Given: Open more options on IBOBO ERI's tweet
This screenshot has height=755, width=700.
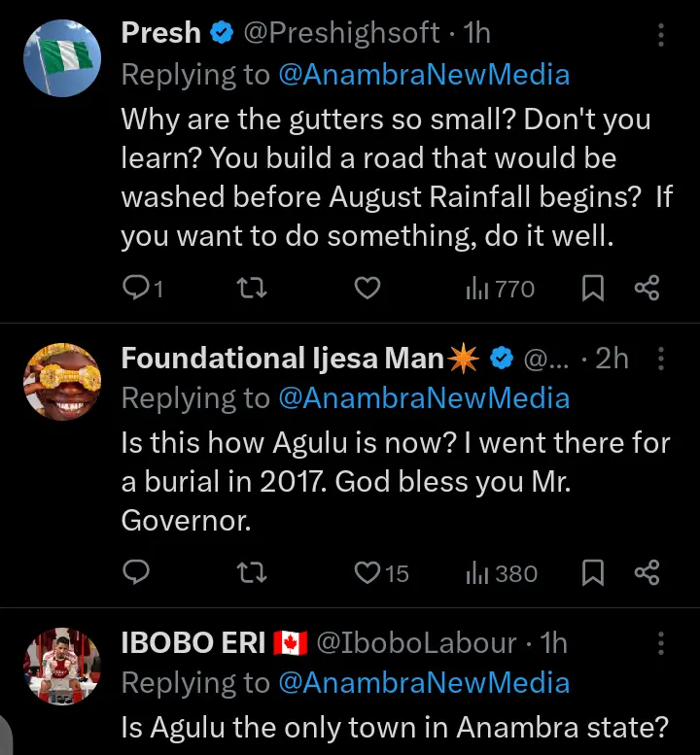Looking at the screenshot, I should click(661, 643).
